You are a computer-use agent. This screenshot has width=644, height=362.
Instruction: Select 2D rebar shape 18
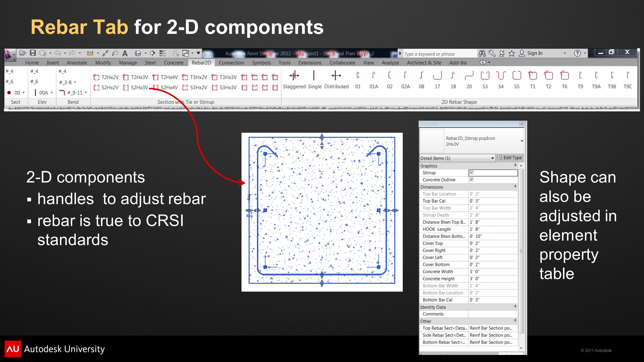pos(453,80)
